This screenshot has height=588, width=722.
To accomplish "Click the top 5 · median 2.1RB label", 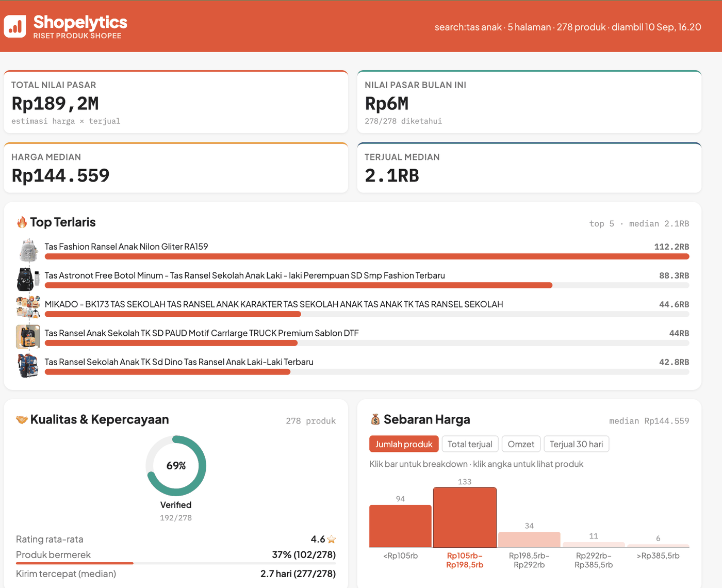I will [x=639, y=223].
